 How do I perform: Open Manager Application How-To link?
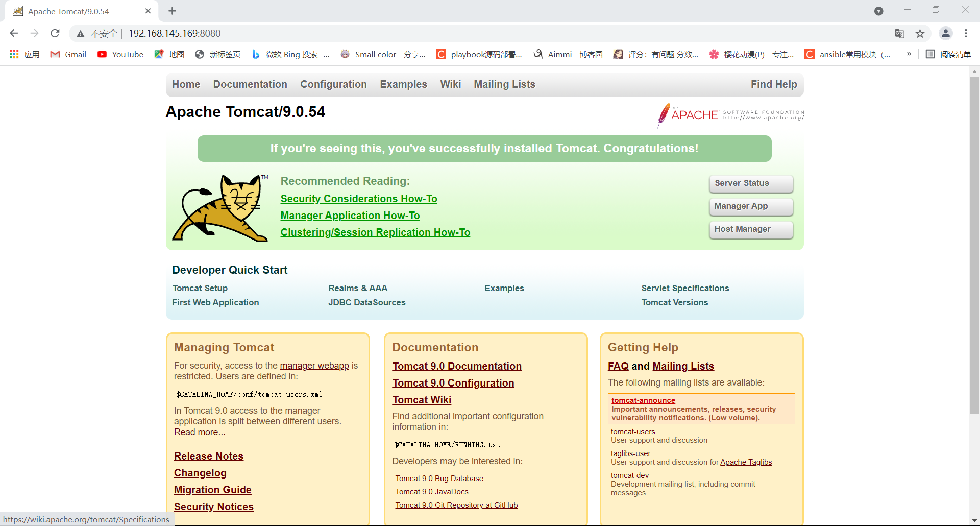[x=350, y=216]
